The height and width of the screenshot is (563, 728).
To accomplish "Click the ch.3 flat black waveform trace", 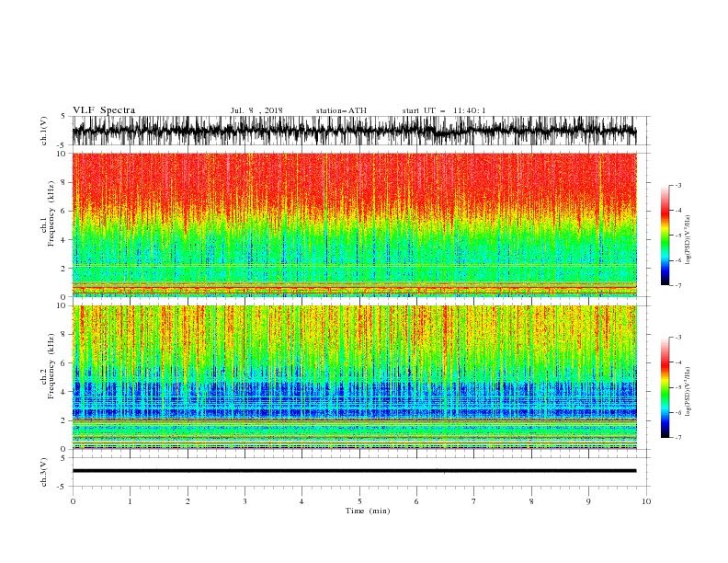I will tap(354, 471).
